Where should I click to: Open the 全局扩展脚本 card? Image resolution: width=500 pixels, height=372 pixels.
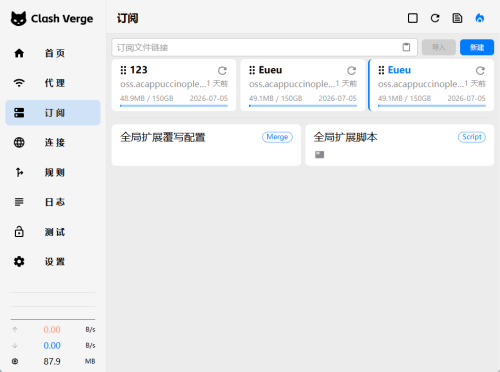400,145
